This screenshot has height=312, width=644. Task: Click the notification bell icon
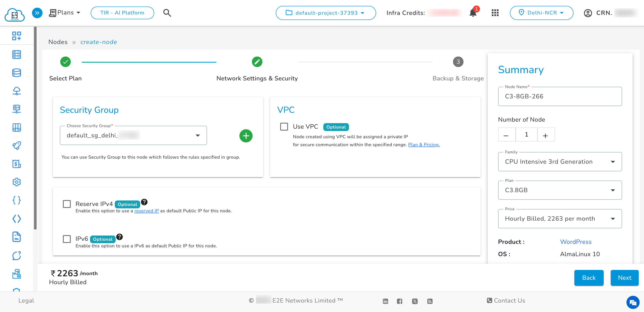472,13
